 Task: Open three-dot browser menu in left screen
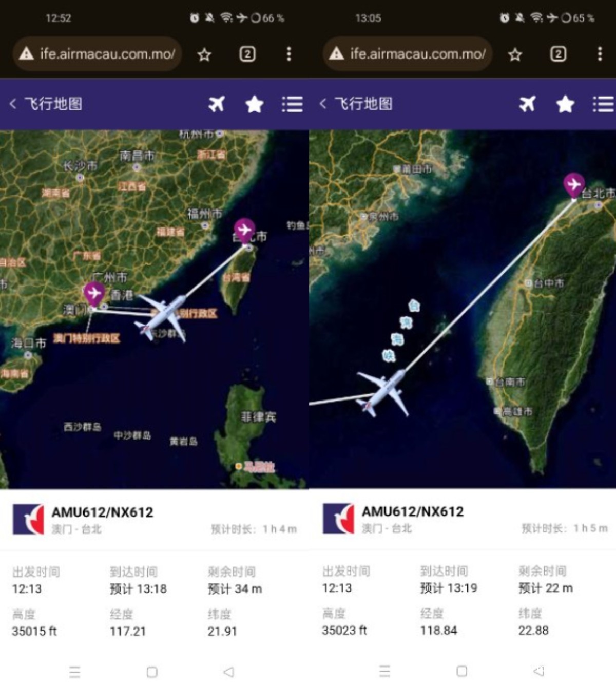click(x=289, y=54)
